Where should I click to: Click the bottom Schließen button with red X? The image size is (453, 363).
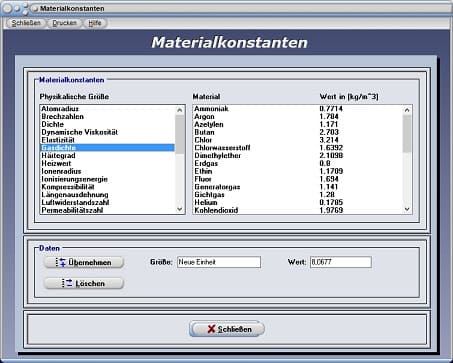[227, 329]
